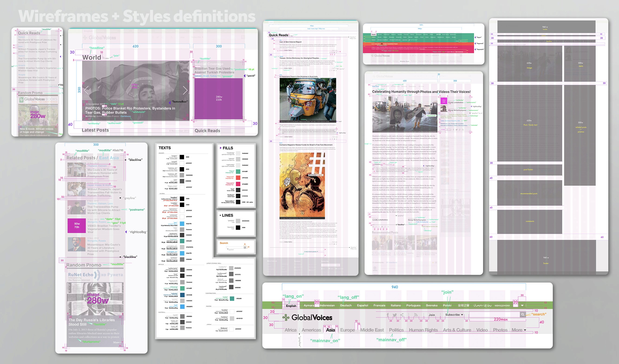Screen dimensions: 619x364
Task: Click the large GlobalVoices knot logo
Action: click(x=286, y=317)
